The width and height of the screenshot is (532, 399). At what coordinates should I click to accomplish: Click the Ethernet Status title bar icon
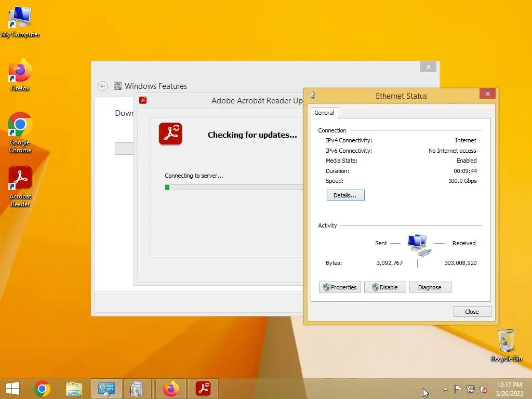(x=313, y=96)
